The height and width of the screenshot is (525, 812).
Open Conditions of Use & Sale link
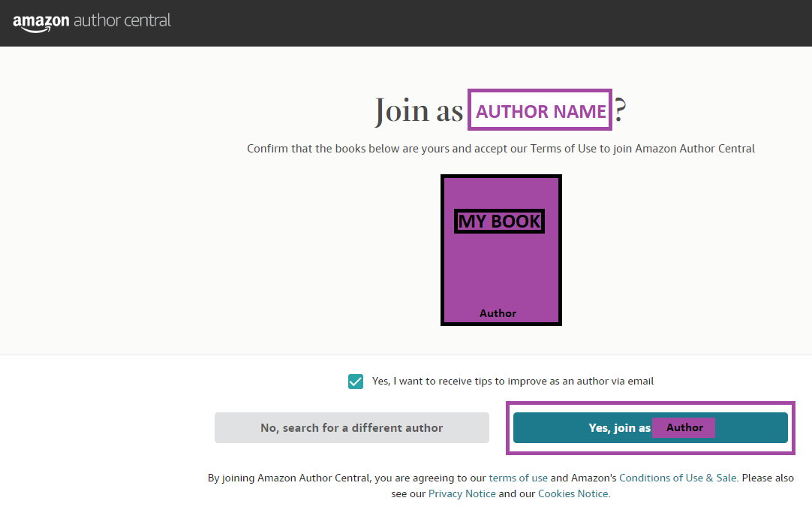[x=678, y=478]
